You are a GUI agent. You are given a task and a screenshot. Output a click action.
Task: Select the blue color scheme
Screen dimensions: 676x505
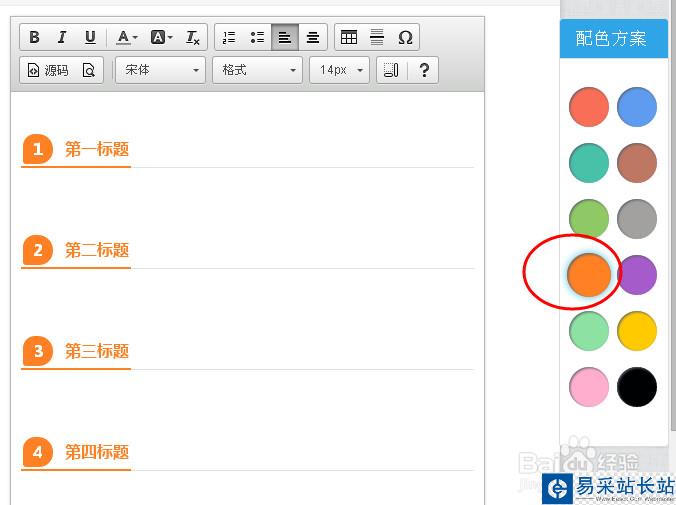click(x=637, y=107)
